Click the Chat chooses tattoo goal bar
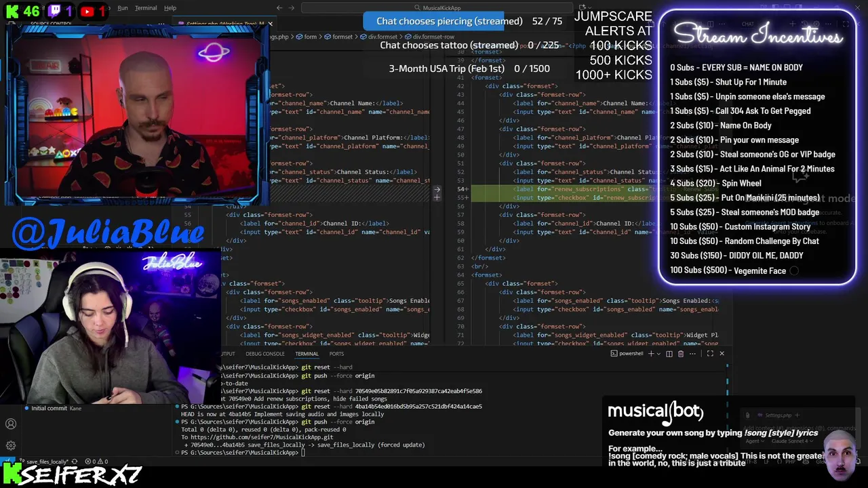Screen dimensions: 868x488 469,45
